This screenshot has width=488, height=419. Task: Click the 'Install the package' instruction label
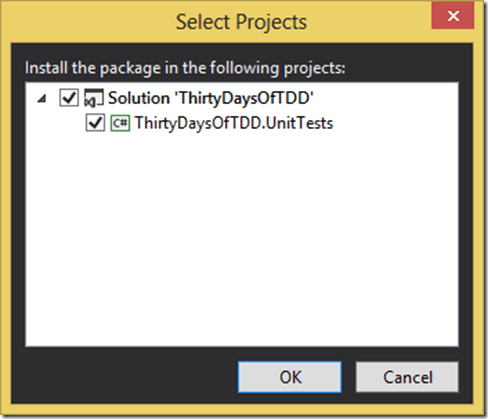pos(185,68)
